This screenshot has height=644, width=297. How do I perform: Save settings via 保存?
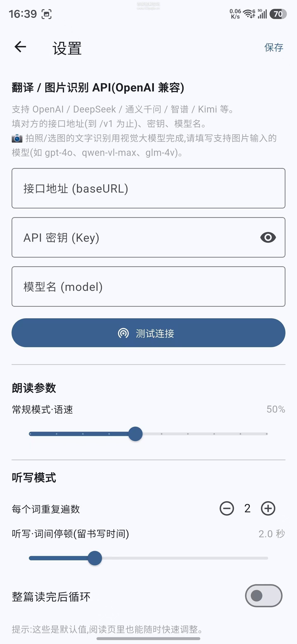274,47
